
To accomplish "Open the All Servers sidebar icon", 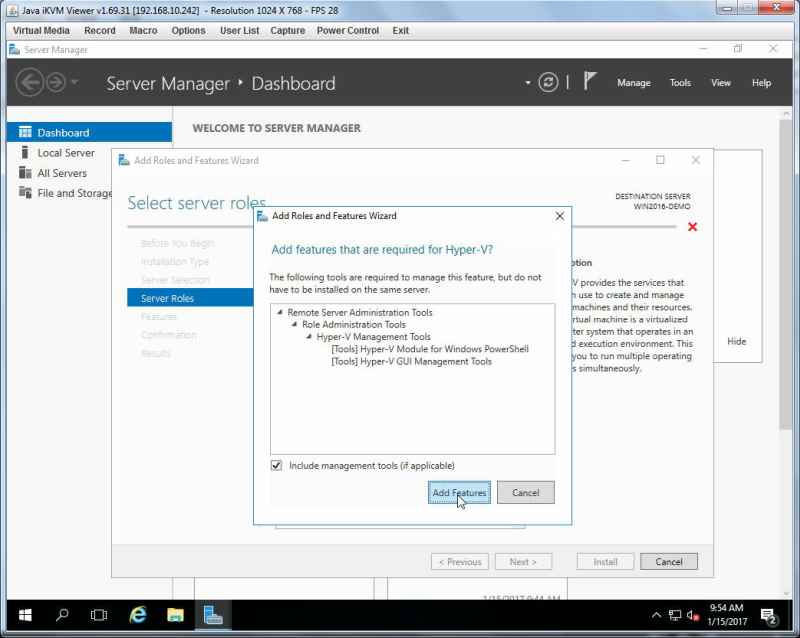I will (x=25, y=173).
